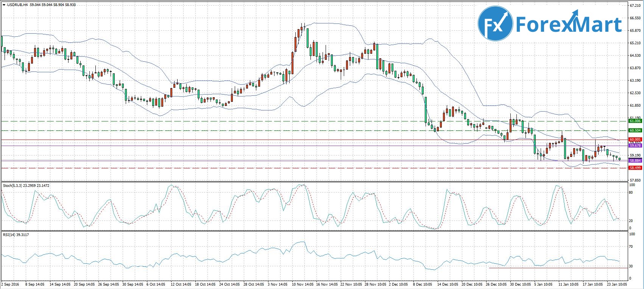This screenshot has width=644, height=289.
Task: Open the chart menu triangle beside USDRUB,H4
Action: (x=4, y=5)
